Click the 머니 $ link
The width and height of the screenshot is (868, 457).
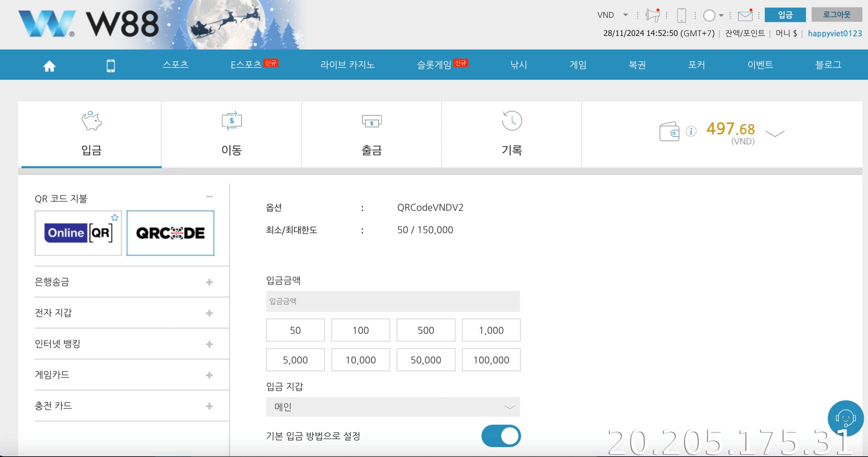point(786,33)
